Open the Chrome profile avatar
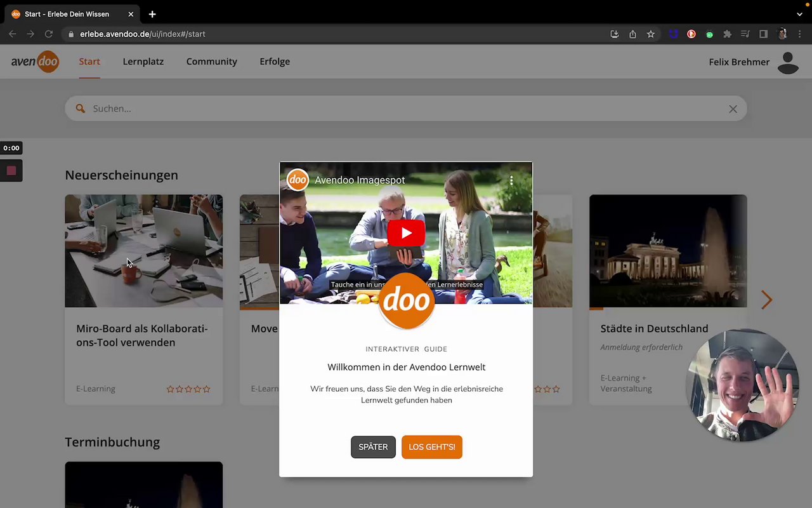Screen dimensions: 812x508 [x=782, y=34]
